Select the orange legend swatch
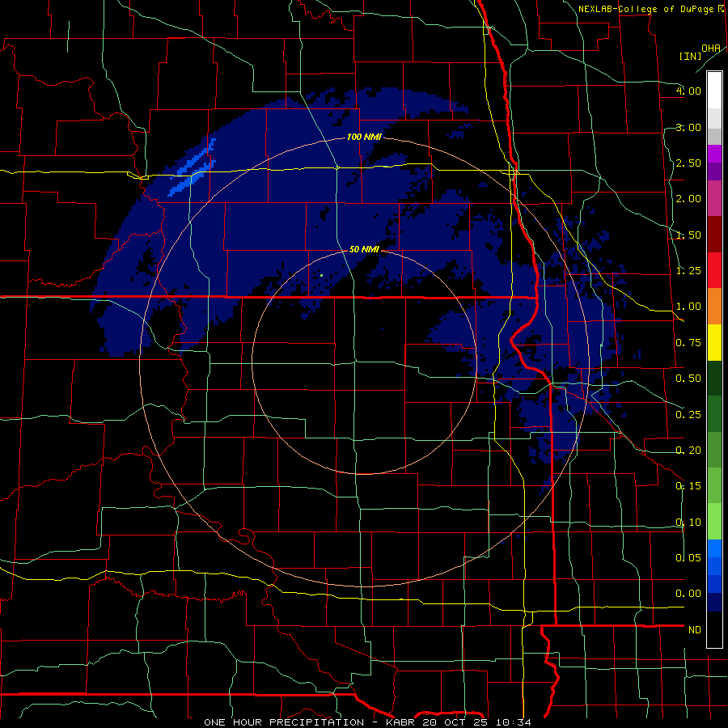728x728 pixels. tap(714, 307)
